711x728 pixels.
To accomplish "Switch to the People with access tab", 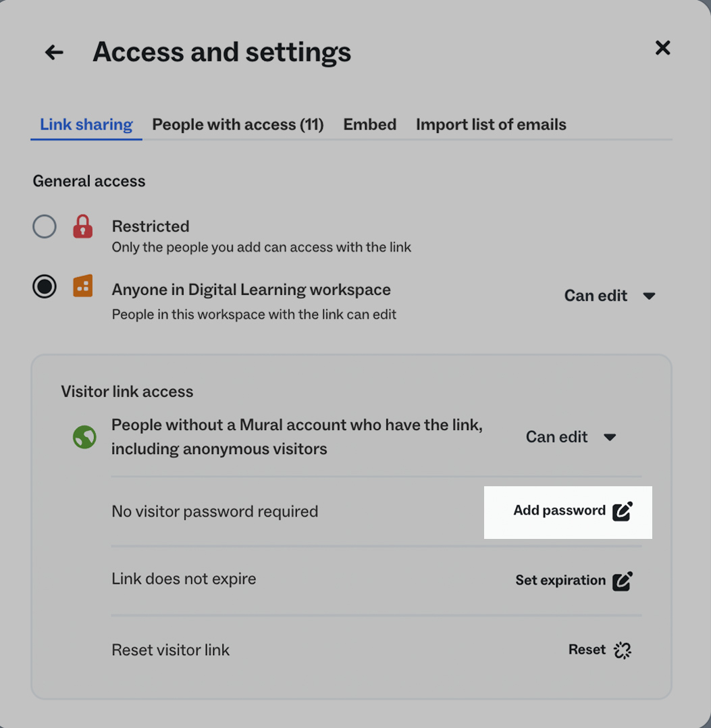I will click(238, 124).
